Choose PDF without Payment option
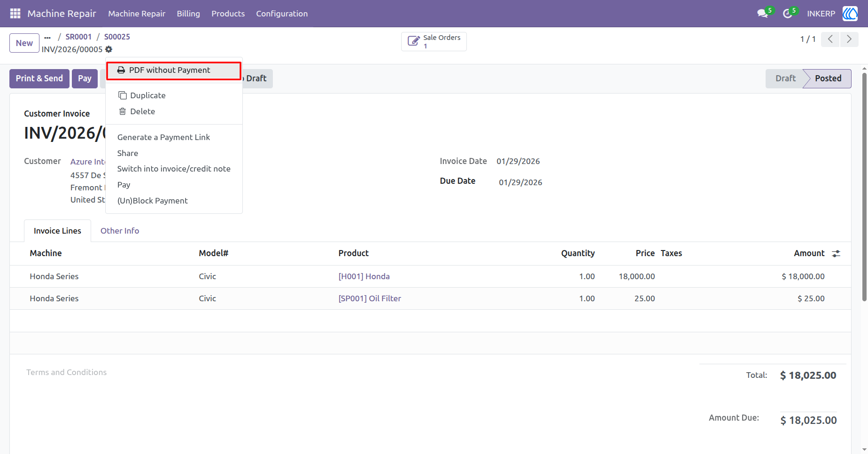This screenshot has height=454, width=868. tap(174, 70)
